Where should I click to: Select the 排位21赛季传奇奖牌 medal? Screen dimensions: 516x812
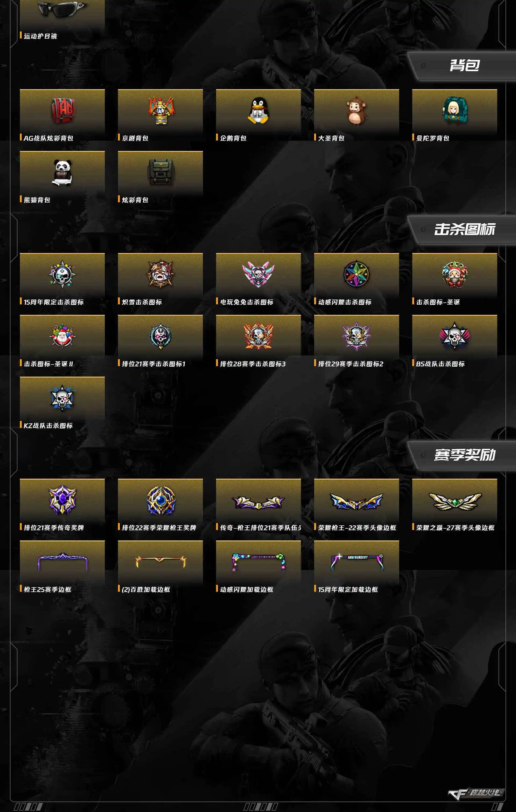62,500
